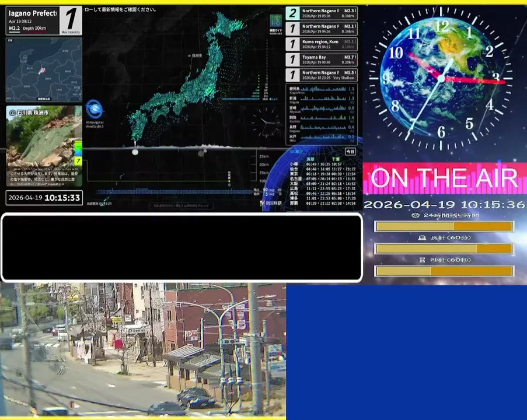Click the 東京 tide times row
Screen dimensions: 527x420
click(x=323, y=174)
